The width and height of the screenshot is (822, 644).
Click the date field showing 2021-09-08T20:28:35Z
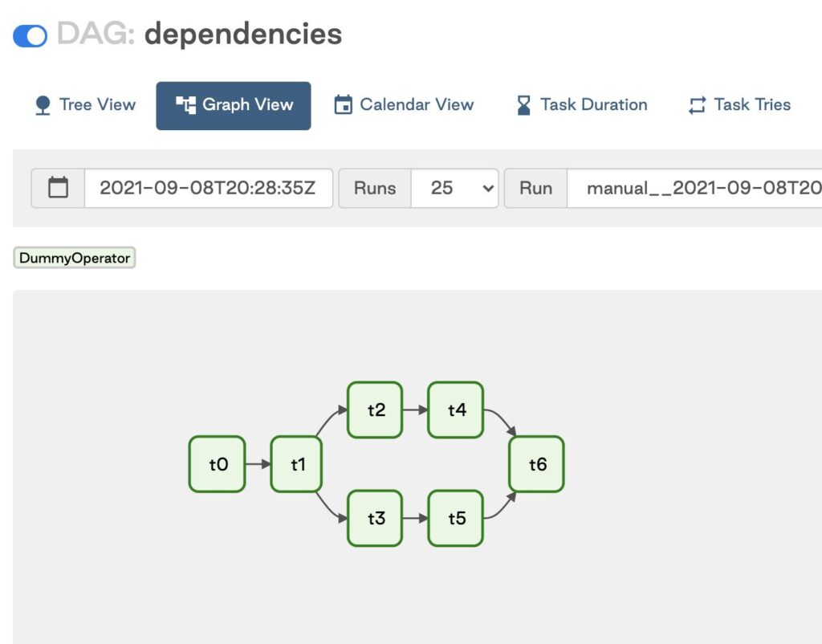pos(209,188)
